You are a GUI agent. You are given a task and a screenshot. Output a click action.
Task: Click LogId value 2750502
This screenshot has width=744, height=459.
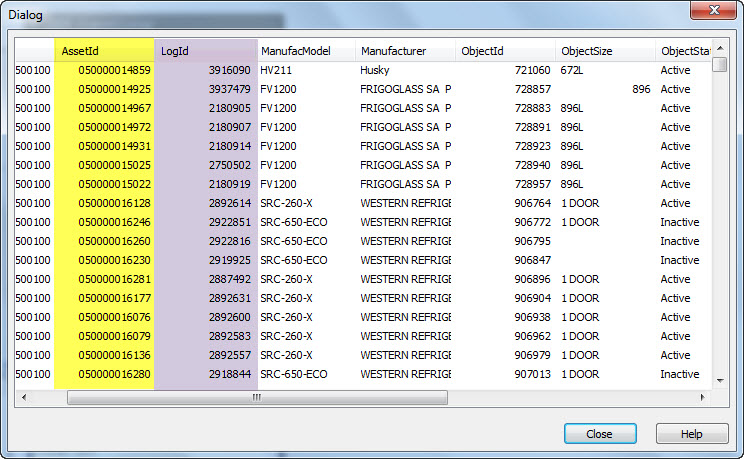click(x=230, y=165)
